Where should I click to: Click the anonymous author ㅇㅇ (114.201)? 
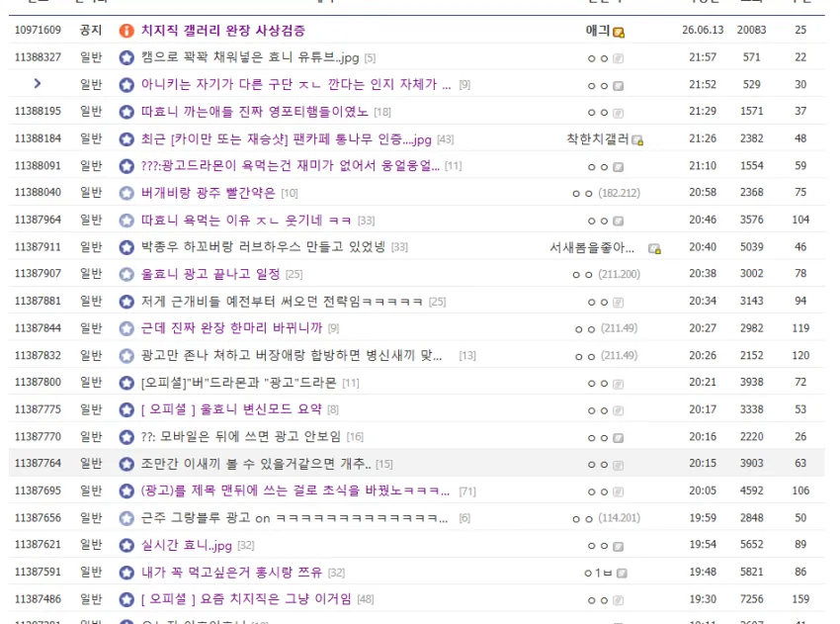[606, 518]
